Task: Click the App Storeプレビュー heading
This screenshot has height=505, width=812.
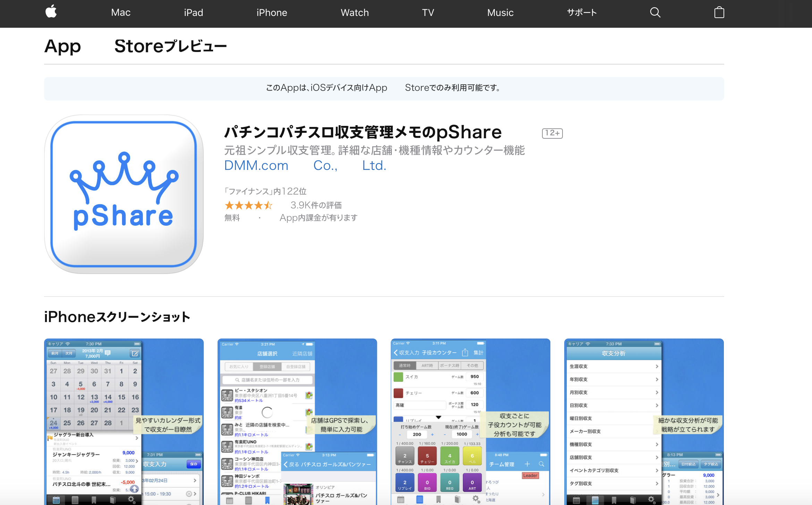Action: pos(135,46)
